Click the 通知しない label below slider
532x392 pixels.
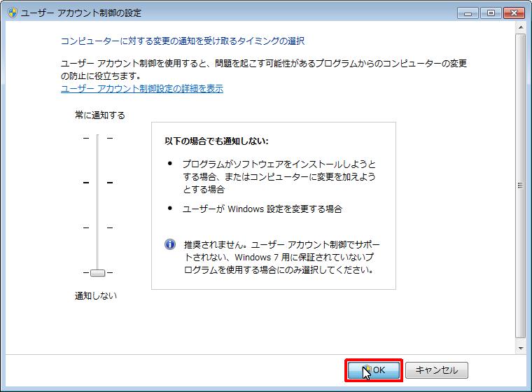(x=96, y=296)
